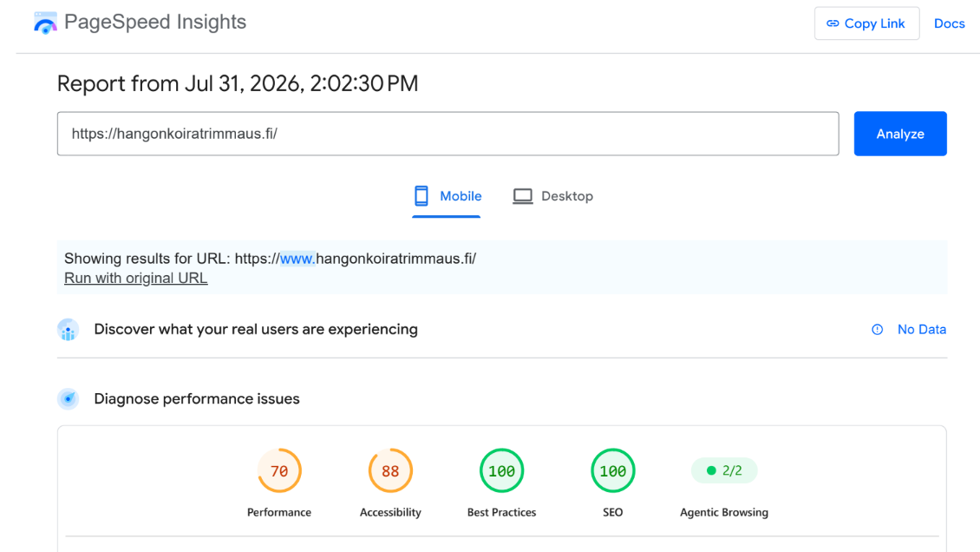This screenshot has width=980, height=552.
Task: Click the report date heading
Action: click(x=238, y=84)
